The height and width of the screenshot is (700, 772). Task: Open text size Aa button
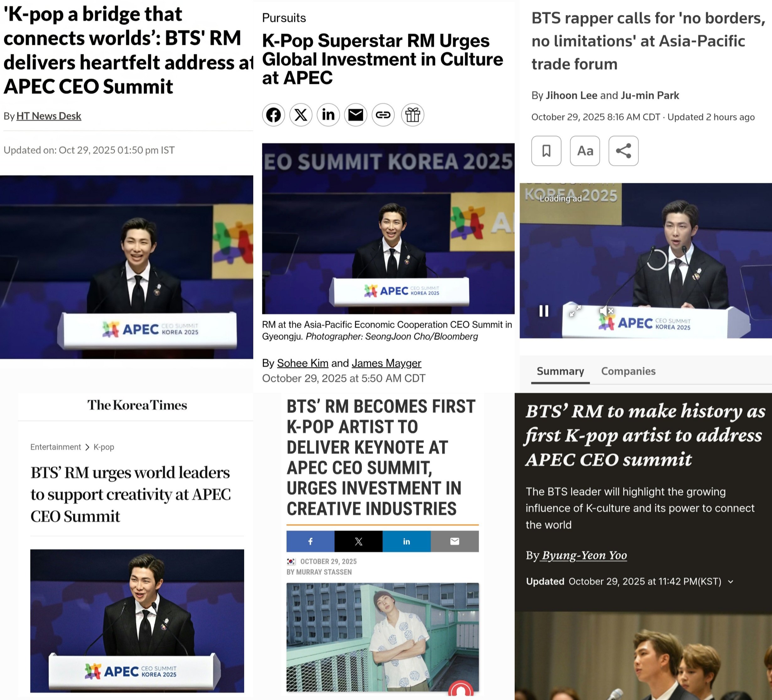[x=585, y=151]
